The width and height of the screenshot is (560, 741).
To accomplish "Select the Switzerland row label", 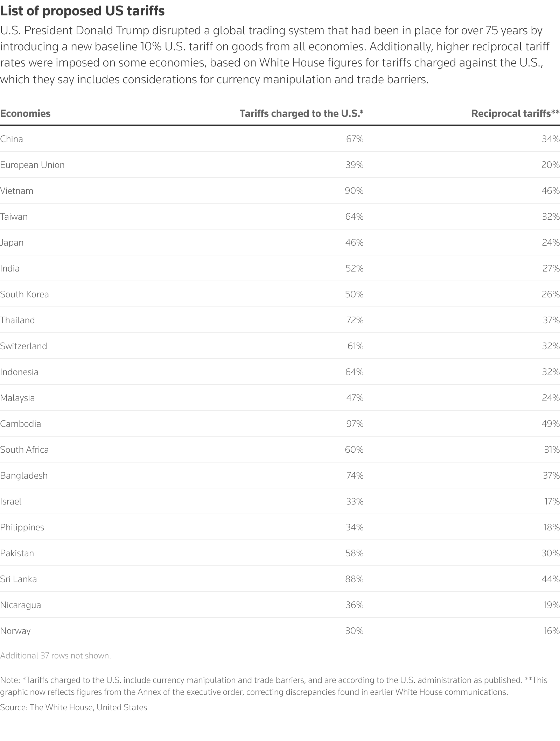I will pyautogui.click(x=23, y=346).
